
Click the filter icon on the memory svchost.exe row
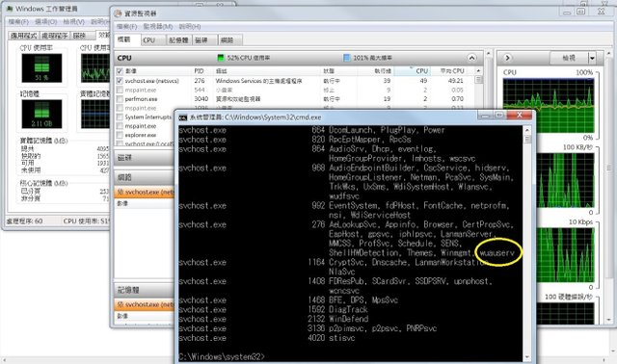(120, 304)
